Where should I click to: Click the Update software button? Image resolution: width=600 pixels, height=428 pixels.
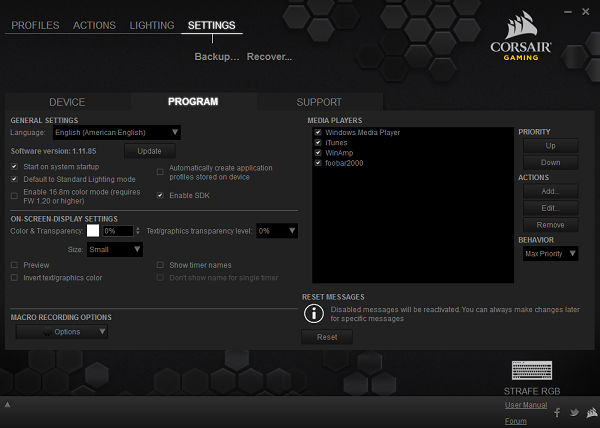149,150
